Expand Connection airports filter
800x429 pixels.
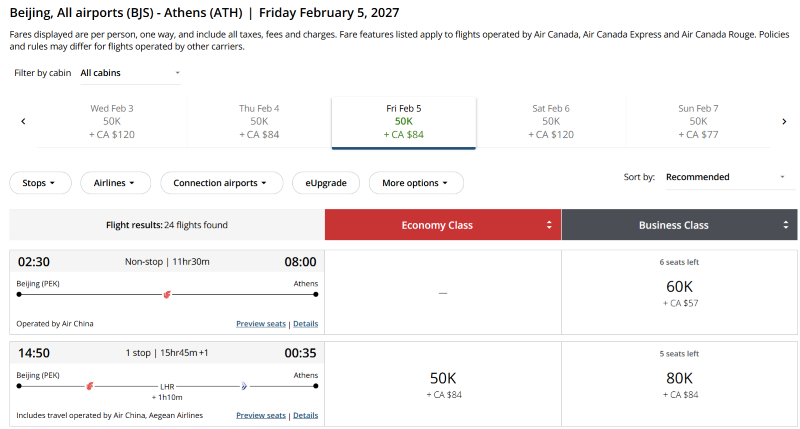pyautogui.click(x=220, y=183)
